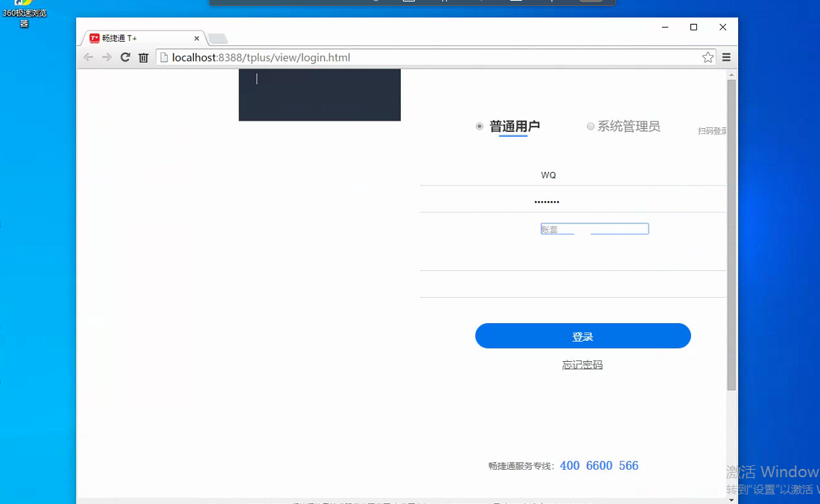Click the masked password field
The width and height of the screenshot is (820, 504).
[573, 201]
